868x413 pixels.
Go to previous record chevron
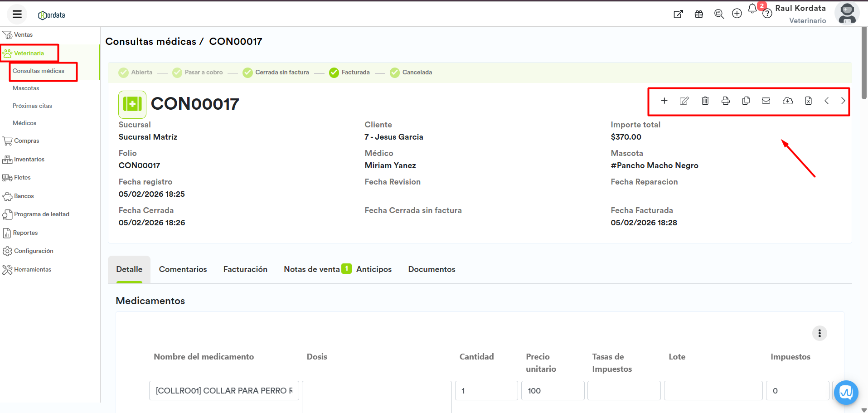click(x=826, y=101)
